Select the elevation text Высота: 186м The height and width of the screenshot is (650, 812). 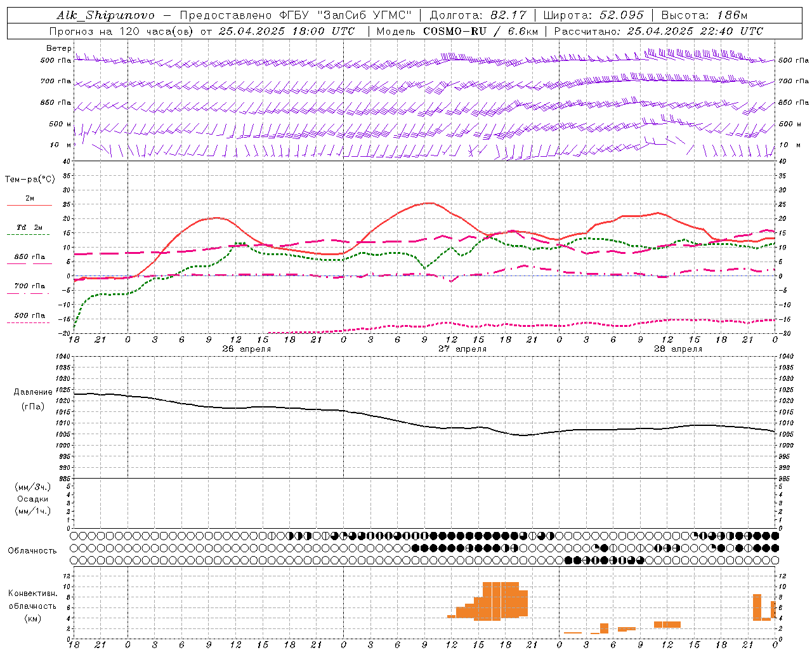[704, 15]
